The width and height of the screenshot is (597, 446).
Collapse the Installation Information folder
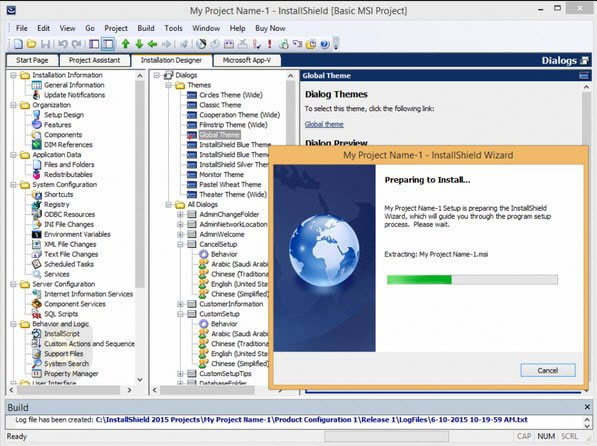tap(13, 75)
